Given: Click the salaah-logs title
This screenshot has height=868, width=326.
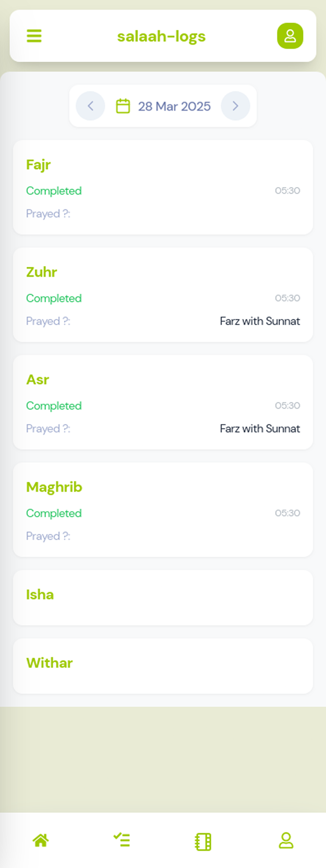Looking at the screenshot, I should (x=161, y=36).
